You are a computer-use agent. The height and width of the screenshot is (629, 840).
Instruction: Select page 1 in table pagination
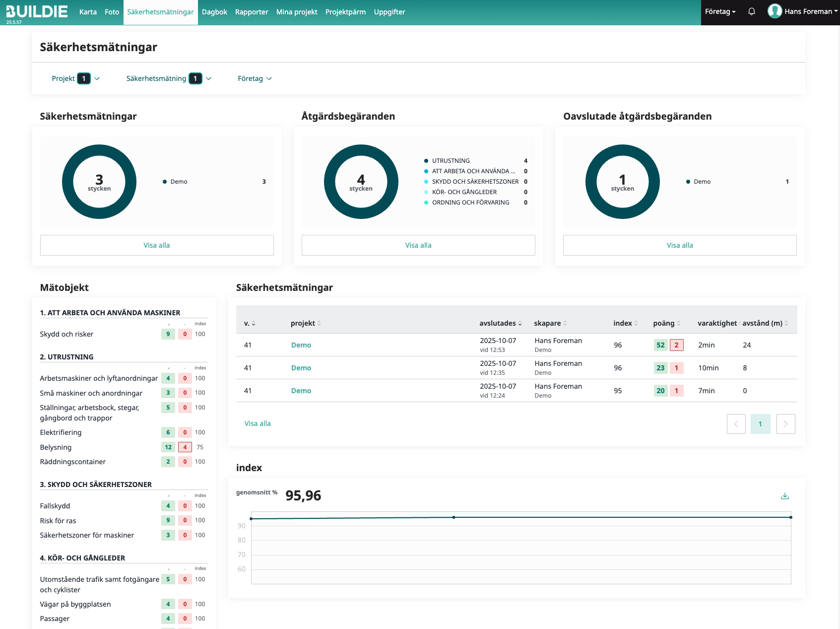[x=760, y=424]
